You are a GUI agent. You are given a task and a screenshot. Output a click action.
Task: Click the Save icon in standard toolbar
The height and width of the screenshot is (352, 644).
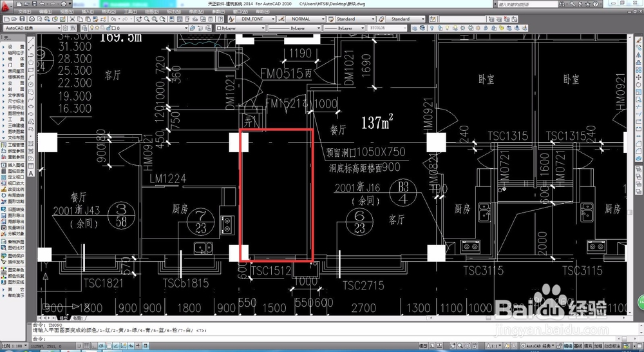tap(22, 19)
